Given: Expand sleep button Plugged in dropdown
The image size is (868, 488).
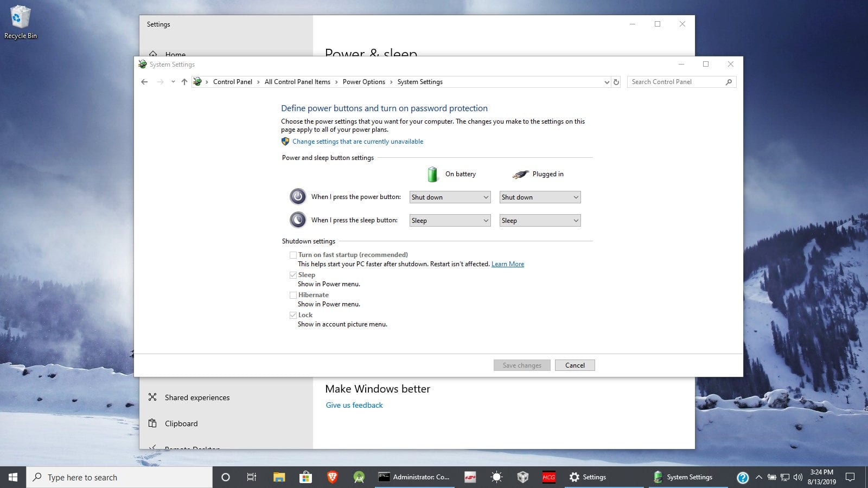Looking at the screenshot, I should click(x=540, y=221).
